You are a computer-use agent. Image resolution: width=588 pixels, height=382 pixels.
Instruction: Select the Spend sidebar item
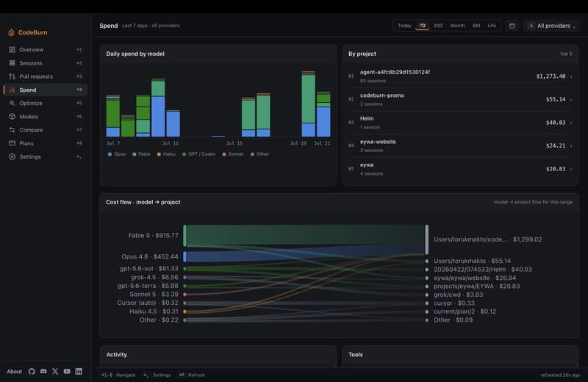[x=45, y=90]
